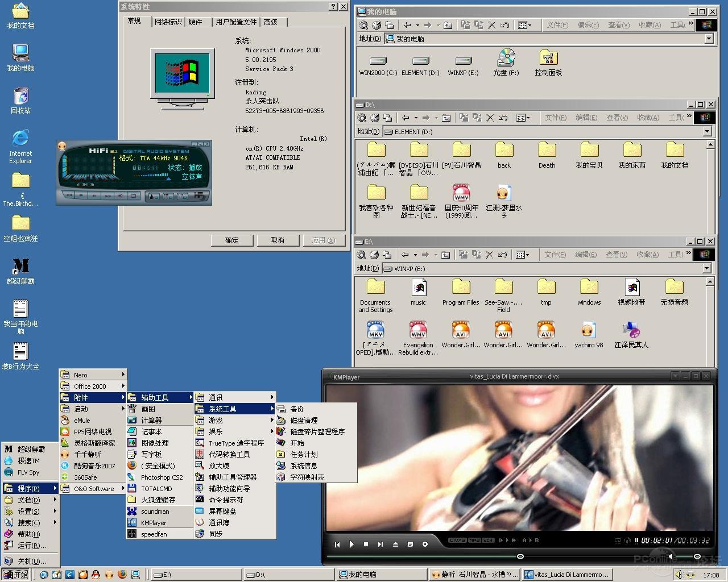This screenshot has width=728, height=582.
Task: Launch Firefox from quick launch bar
Action: pyautogui.click(x=122, y=575)
